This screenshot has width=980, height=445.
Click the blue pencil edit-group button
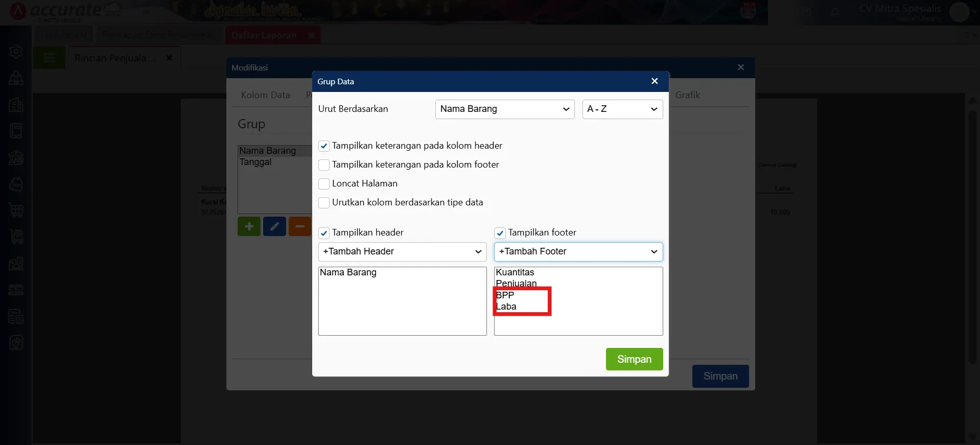coord(274,226)
